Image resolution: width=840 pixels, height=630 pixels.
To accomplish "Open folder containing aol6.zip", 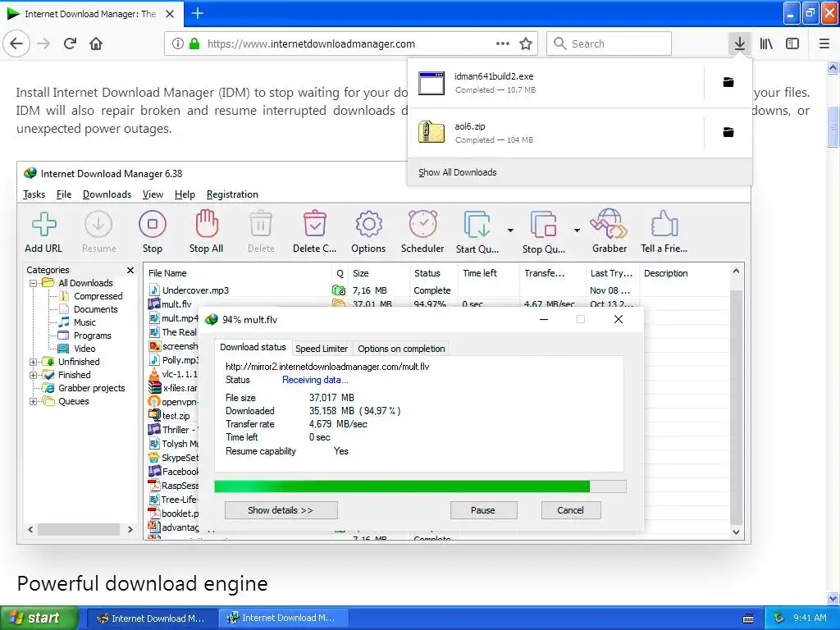I will 728,132.
